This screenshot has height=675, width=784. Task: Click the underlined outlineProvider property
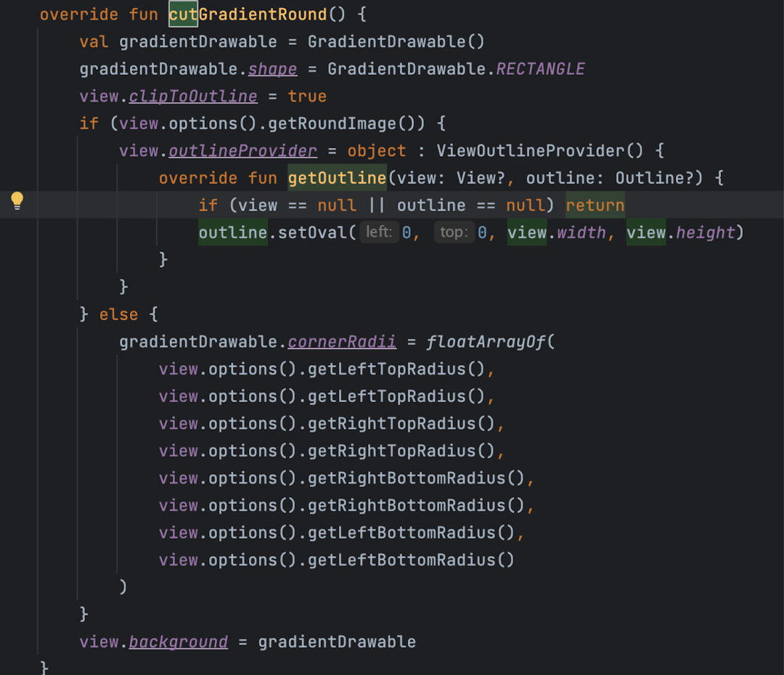coord(242,151)
